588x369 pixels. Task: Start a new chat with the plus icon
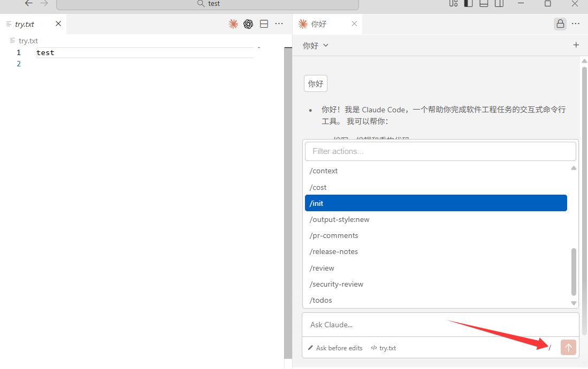click(x=576, y=45)
